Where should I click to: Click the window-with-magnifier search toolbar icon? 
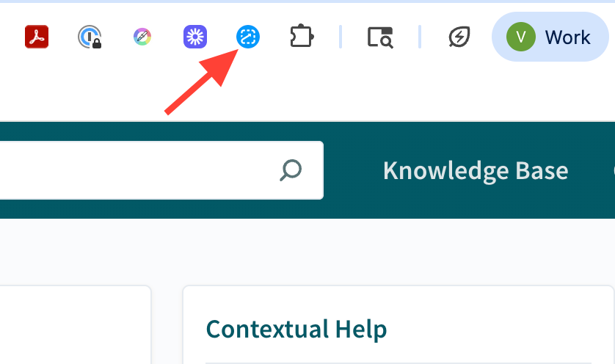click(x=380, y=37)
